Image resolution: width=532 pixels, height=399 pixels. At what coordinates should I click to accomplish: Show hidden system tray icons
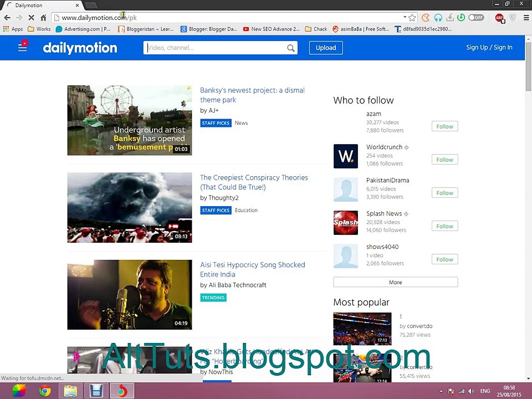tap(441, 391)
